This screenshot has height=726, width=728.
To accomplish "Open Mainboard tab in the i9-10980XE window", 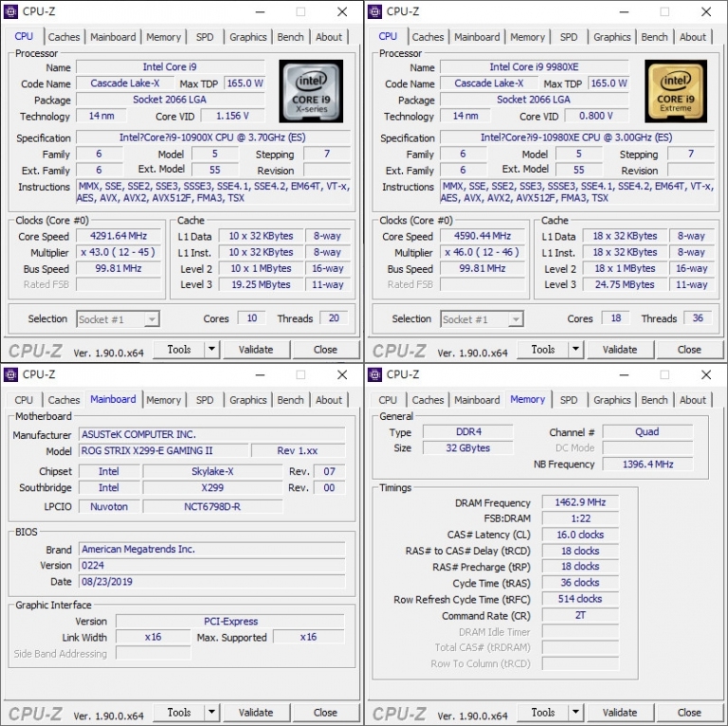I will coord(478,37).
